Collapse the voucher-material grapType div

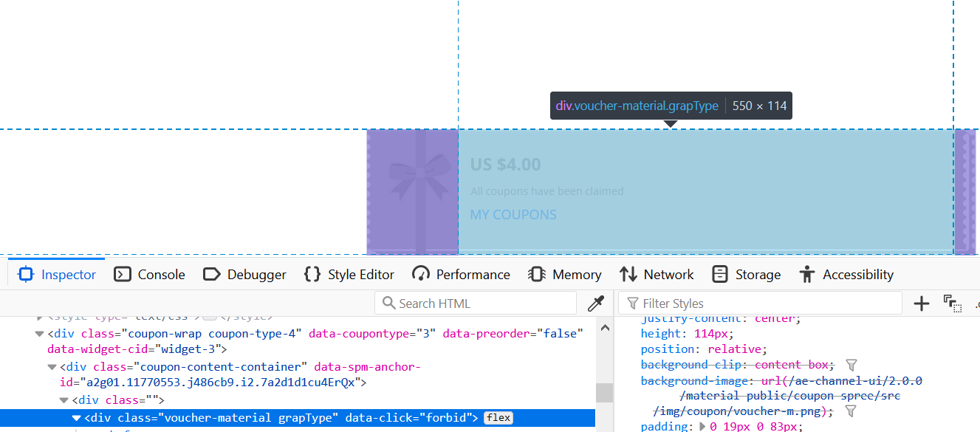tap(76, 418)
